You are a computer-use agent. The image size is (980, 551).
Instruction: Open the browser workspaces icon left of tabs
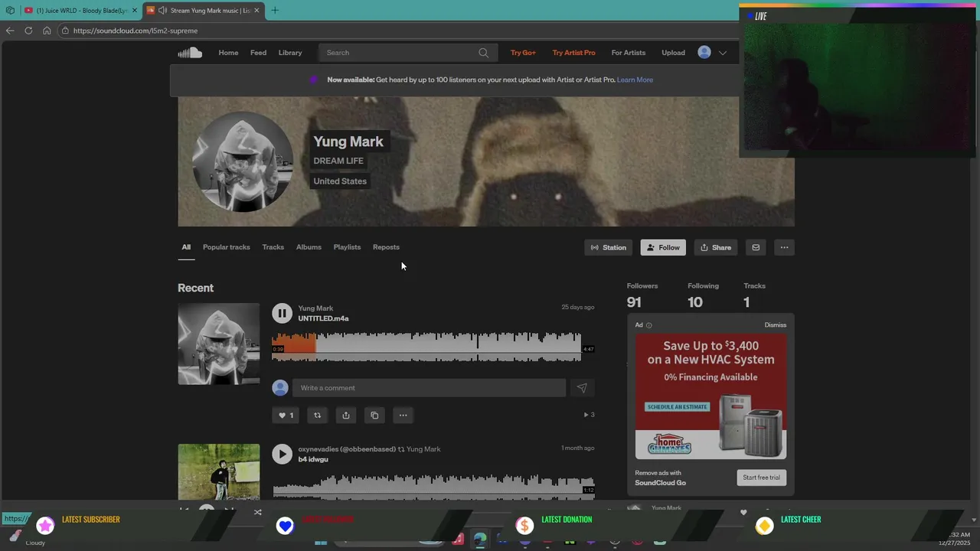pyautogui.click(x=10, y=11)
